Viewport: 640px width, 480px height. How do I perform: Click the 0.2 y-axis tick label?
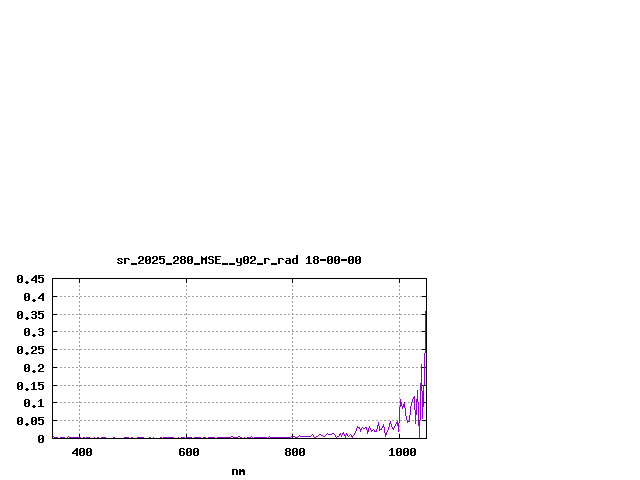(x=33, y=368)
